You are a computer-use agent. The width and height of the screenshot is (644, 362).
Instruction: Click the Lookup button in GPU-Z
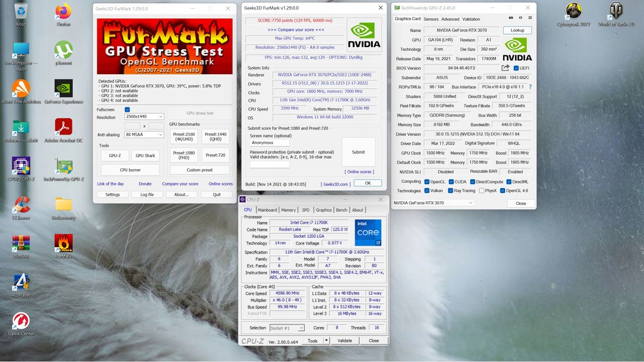[517, 30]
